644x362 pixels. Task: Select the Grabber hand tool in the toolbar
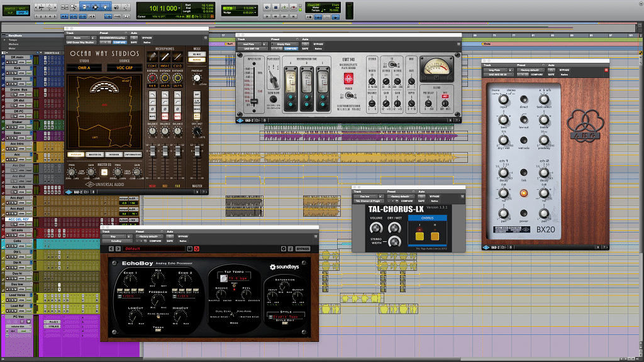coord(106,7)
